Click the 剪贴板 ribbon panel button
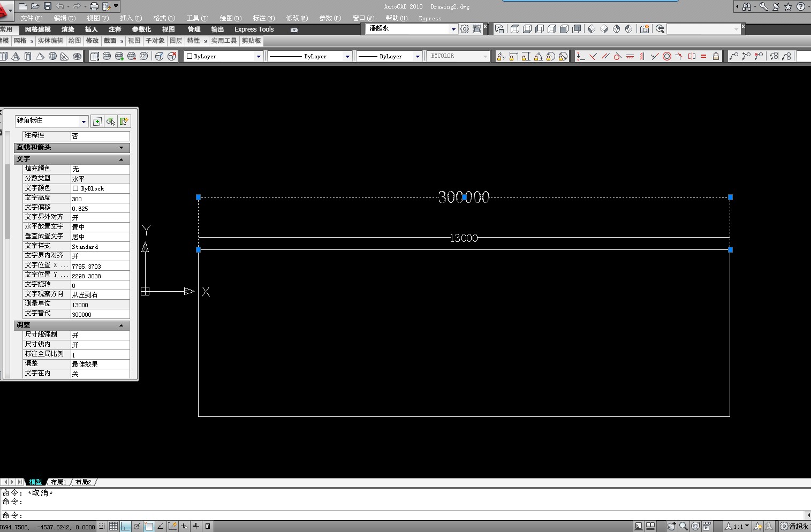Screen dimensions: 811x532 coord(252,41)
